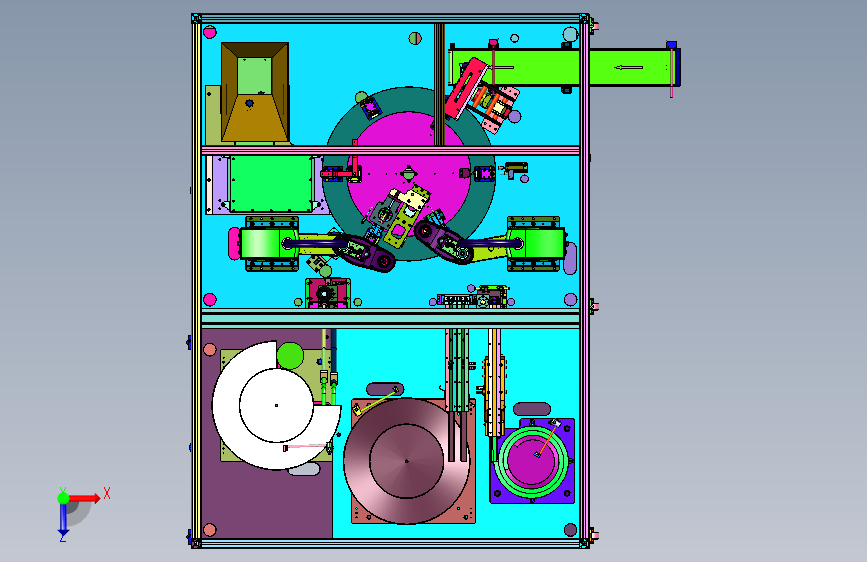Select the green cylinder on the right actuator
The image size is (867, 562).
(545, 243)
